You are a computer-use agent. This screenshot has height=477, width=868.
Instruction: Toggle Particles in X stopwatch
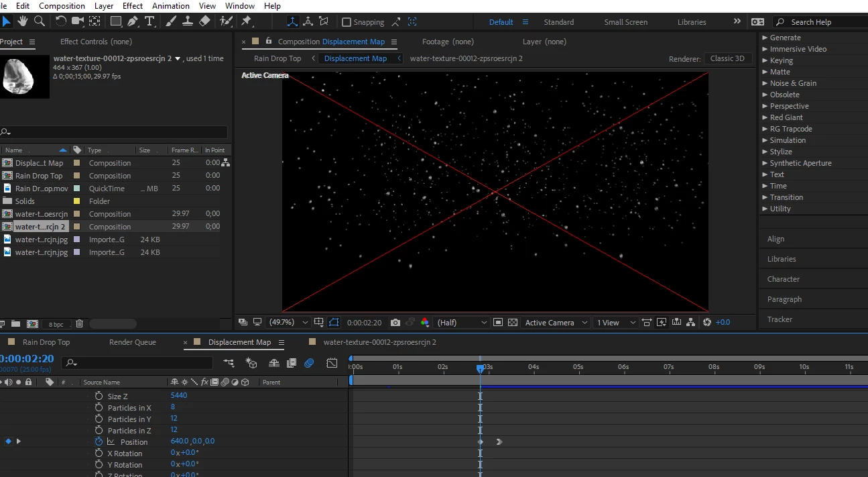(99, 407)
